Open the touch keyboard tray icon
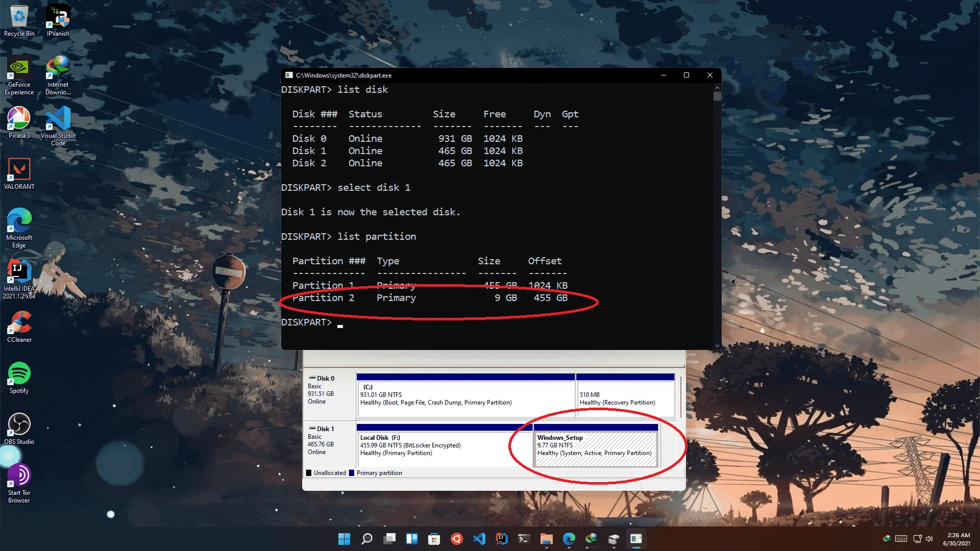 [901, 539]
